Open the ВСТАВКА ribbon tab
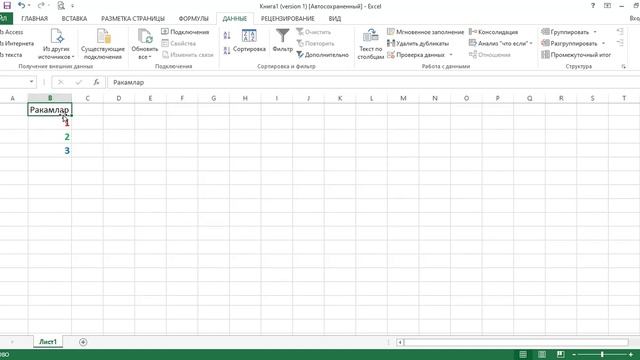The height and width of the screenshot is (360, 640). 74,19
